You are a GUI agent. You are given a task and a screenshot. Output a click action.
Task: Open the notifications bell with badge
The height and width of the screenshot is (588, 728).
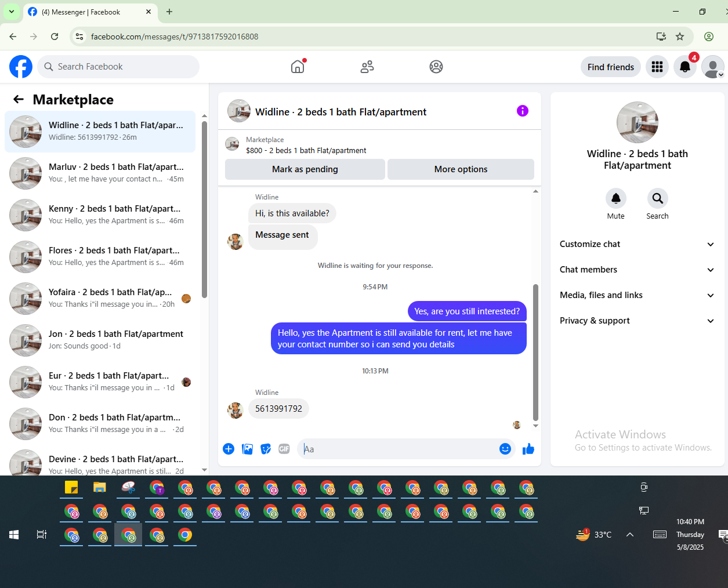coord(685,67)
